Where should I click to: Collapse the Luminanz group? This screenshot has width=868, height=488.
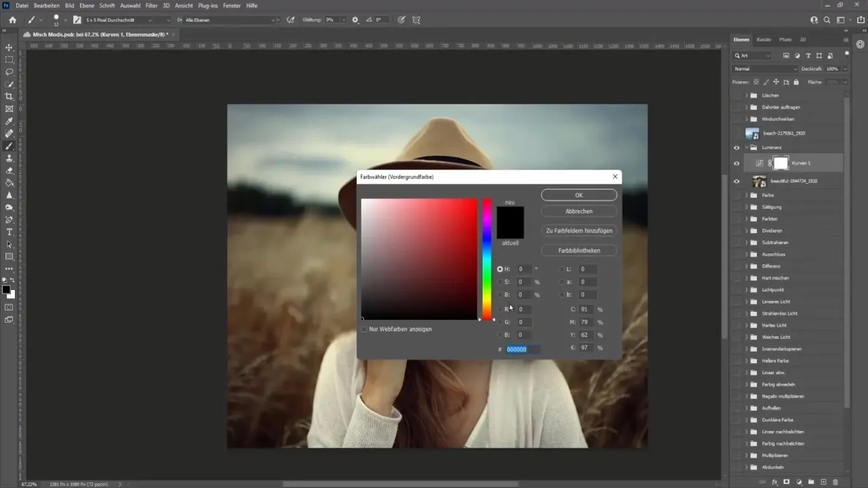747,147
